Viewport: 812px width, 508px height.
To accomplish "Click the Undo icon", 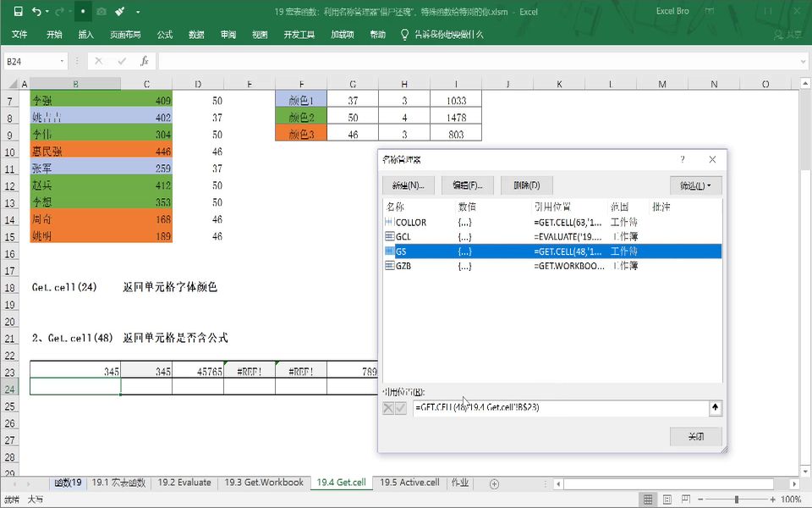I will (x=36, y=11).
